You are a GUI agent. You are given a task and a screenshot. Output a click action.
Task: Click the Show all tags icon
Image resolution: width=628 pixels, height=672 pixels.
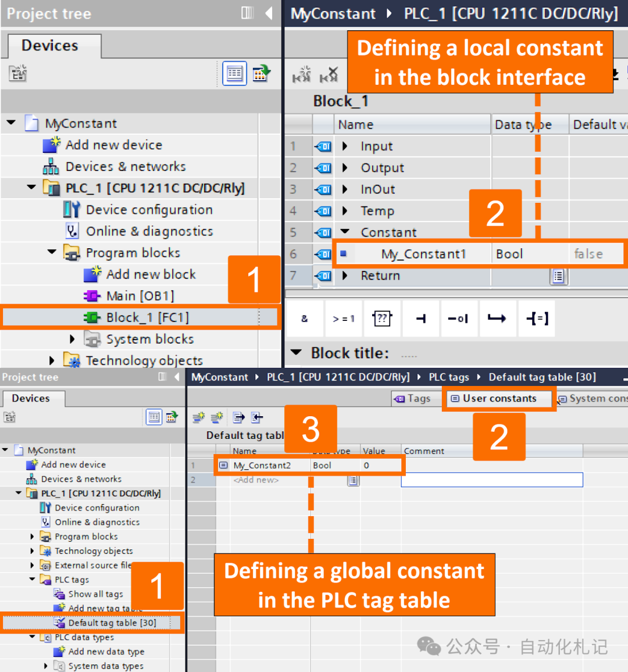pyautogui.click(x=59, y=594)
